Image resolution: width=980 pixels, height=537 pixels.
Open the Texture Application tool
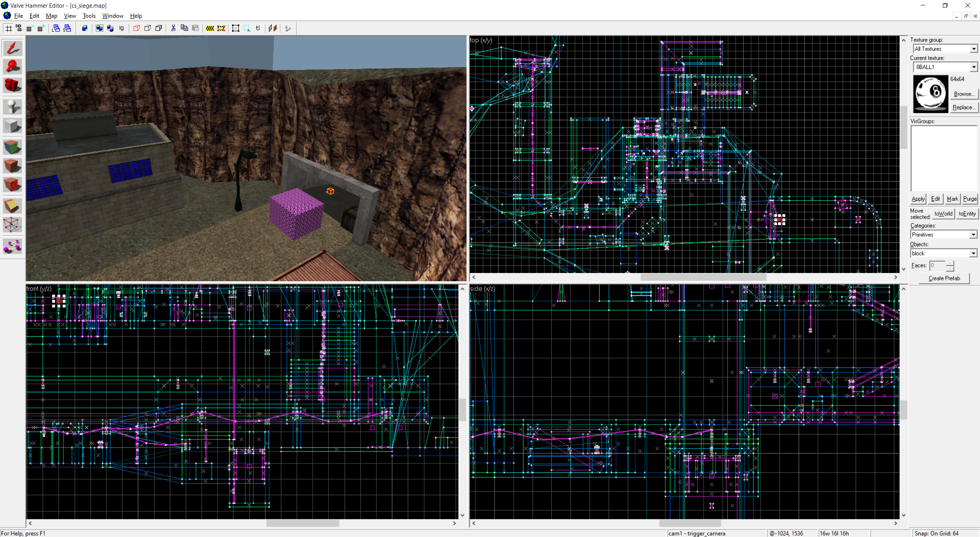pyautogui.click(x=13, y=146)
